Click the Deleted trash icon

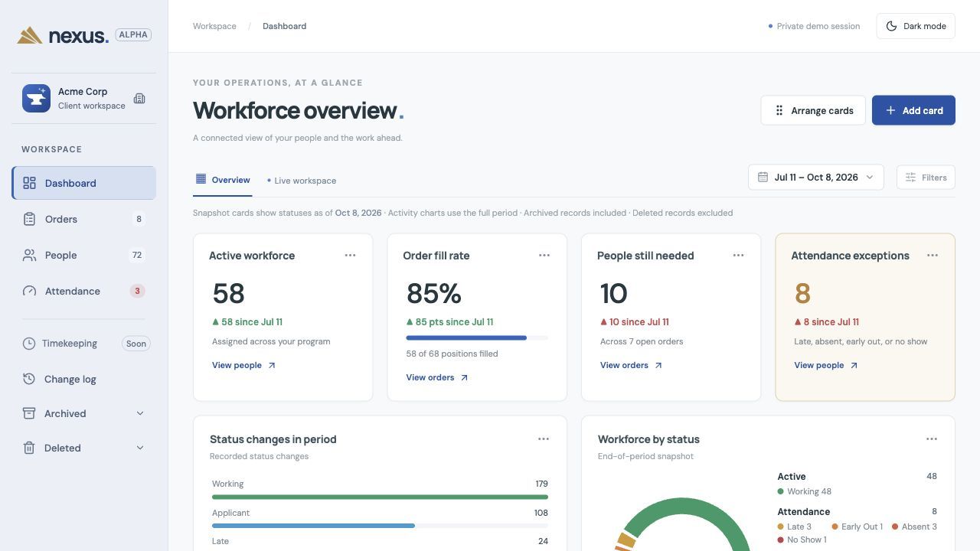[29, 448]
